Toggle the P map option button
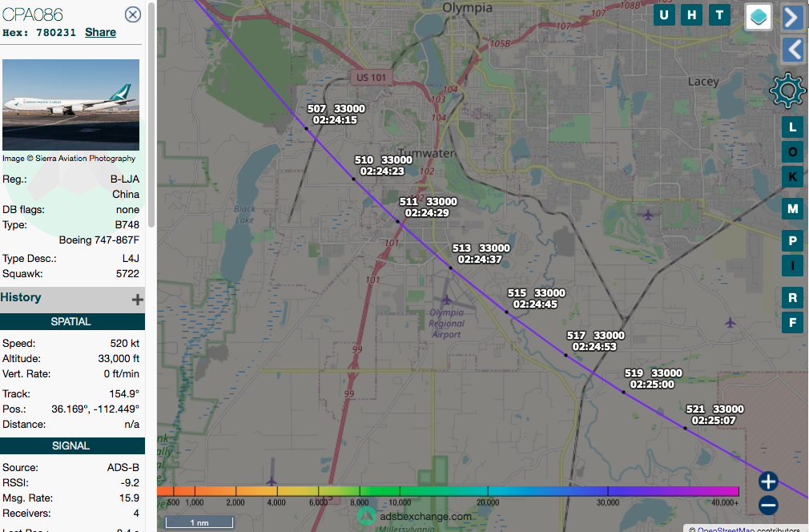The image size is (809, 532). tap(792, 241)
